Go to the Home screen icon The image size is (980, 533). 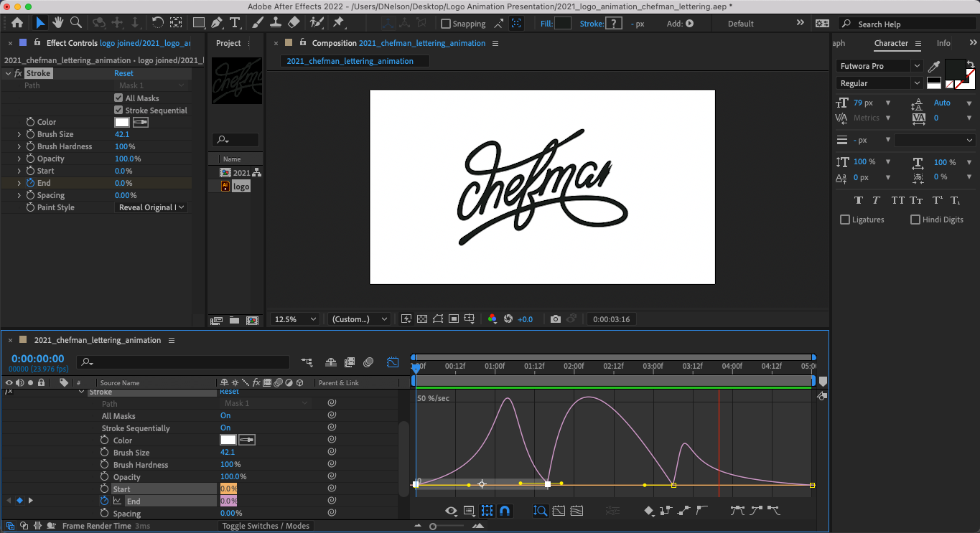click(17, 23)
